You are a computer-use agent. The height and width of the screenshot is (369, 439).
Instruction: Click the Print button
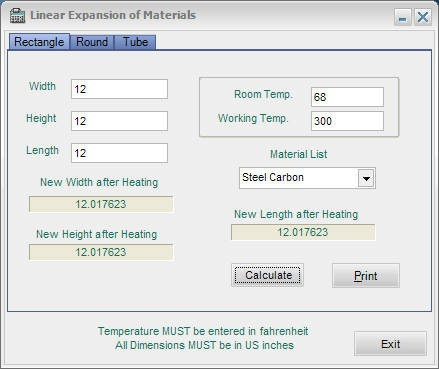click(366, 276)
